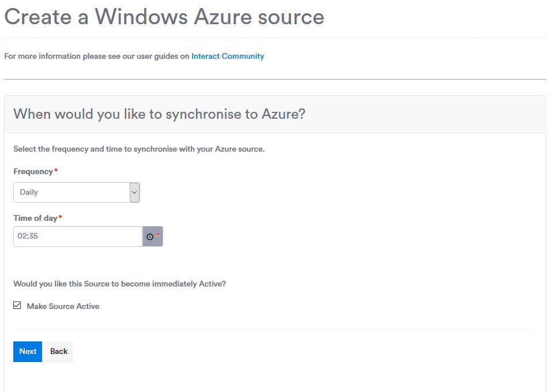Focus the Time of day field showing 02:35
The width and height of the screenshot is (549, 392).
tap(78, 236)
